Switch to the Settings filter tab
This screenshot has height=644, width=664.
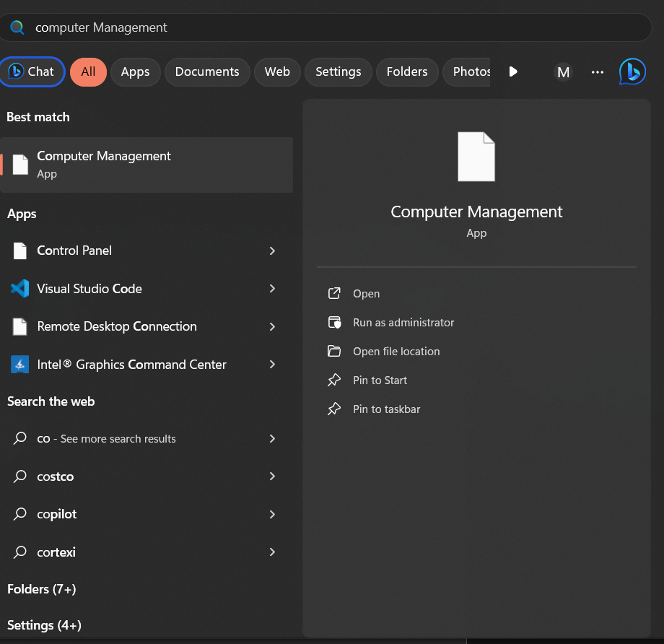(x=338, y=71)
